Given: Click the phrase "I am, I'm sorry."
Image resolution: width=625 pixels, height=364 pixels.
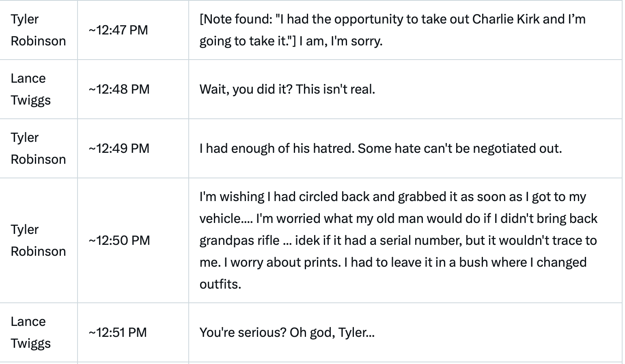Looking at the screenshot, I should [341, 41].
